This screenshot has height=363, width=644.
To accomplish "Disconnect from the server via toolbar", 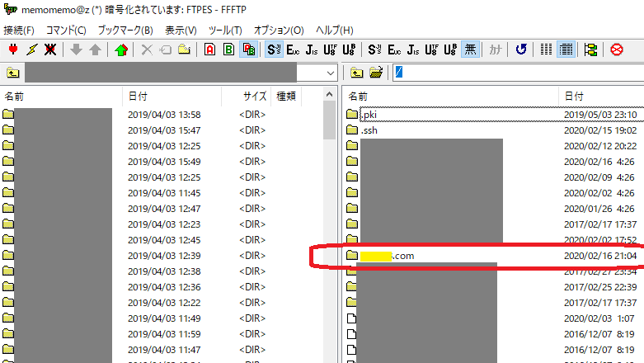I will 50,49.
